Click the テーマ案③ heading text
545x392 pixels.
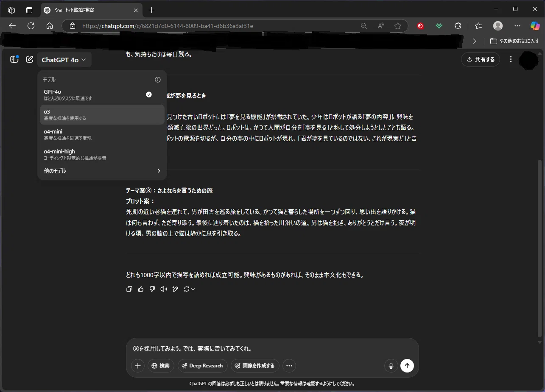click(169, 191)
